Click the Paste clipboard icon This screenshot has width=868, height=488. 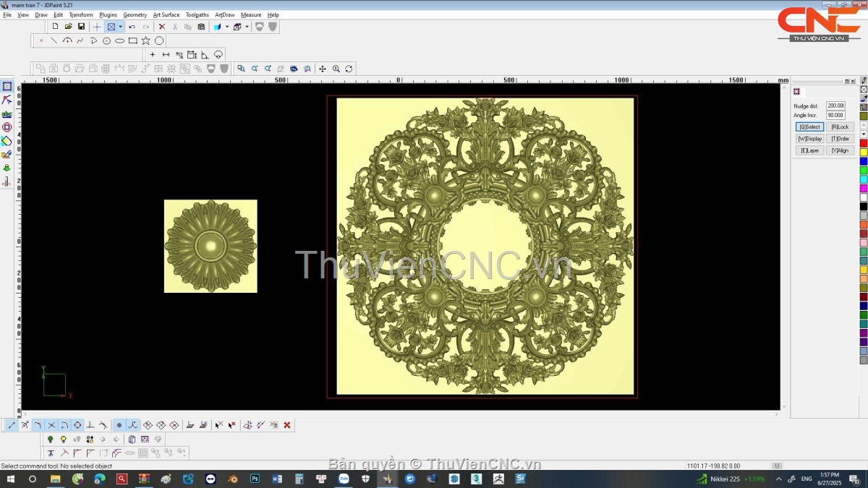click(201, 27)
